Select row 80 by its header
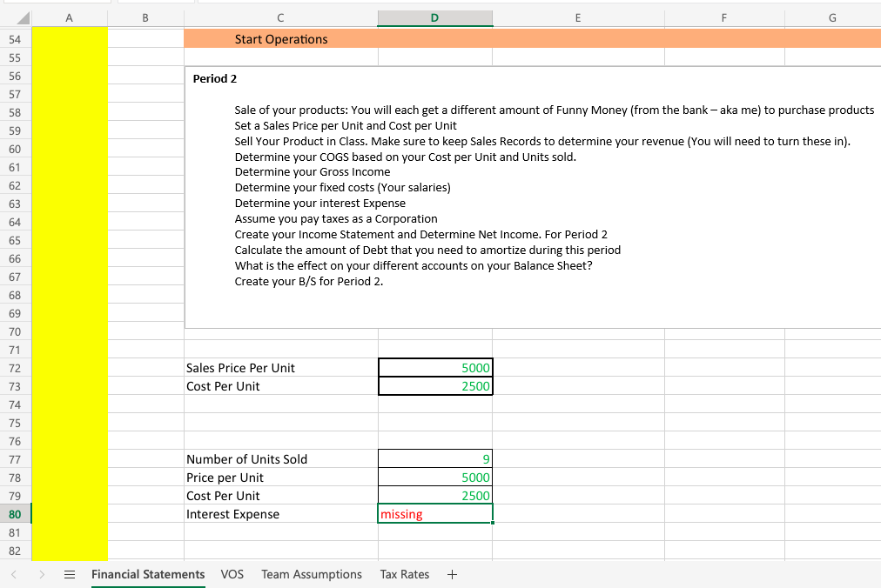The height and width of the screenshot is (588, 881). click(15, 514)
